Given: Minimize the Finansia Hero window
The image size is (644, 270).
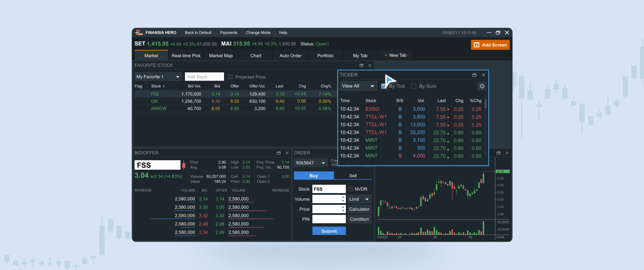Looking at the screenshot, I should 489,32.
